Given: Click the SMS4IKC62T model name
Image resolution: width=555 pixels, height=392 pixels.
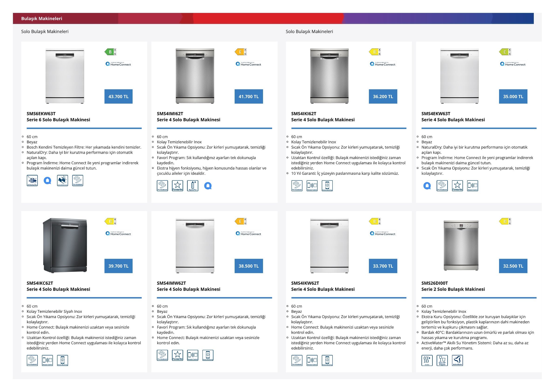Looking at the screenshot, I should pyautogui.click(x=40, y=283).
